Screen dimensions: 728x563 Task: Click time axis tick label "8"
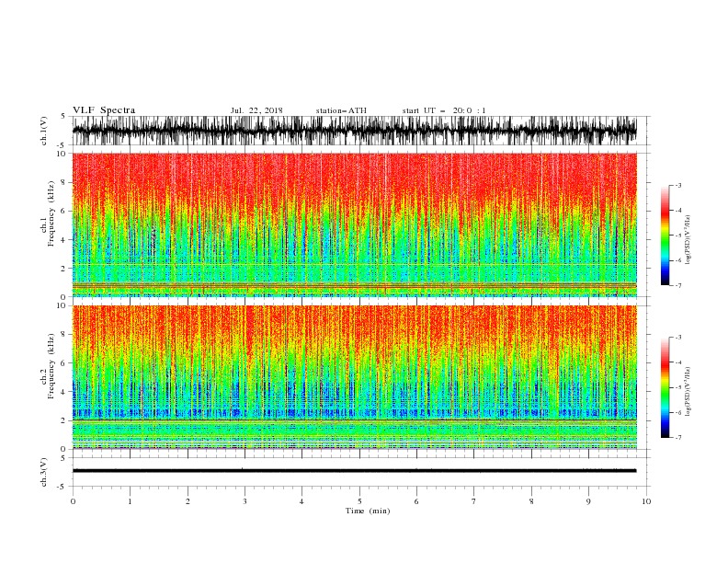coord(531,501)
